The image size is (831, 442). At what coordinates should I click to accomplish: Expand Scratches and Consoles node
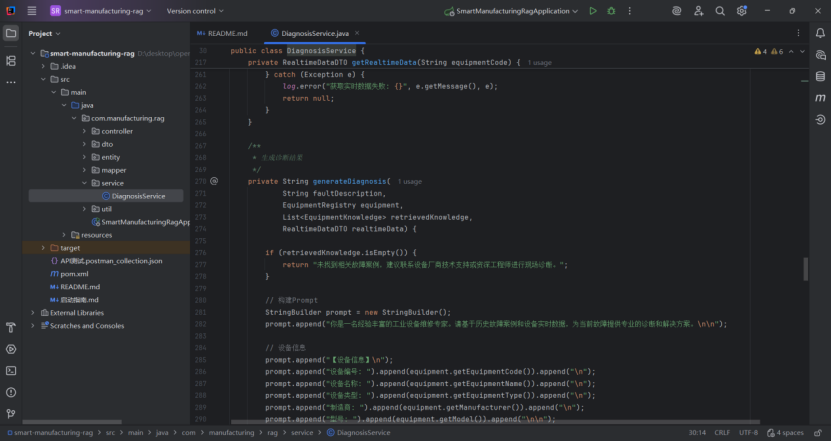tap(33, 326)
